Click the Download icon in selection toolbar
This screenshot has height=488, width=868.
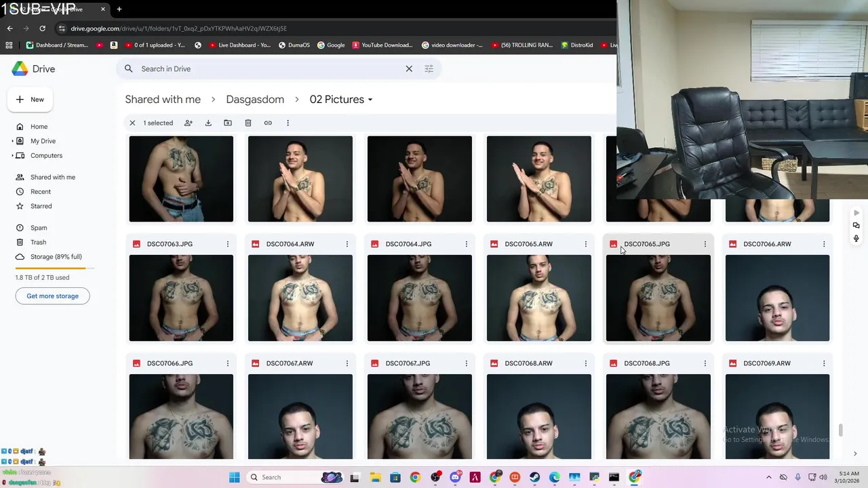(208, 123)
